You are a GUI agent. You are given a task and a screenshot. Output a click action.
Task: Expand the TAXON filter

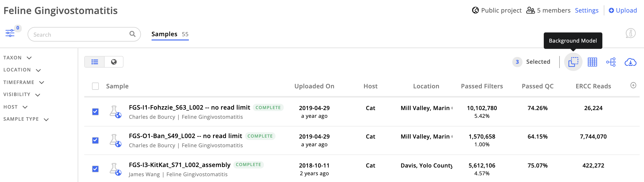coord(17,58)
